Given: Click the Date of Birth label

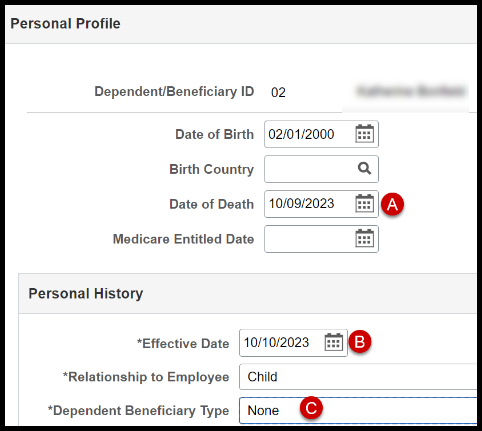Looking at the screenshot, I should pyautogui.click(x=215, y=134).
